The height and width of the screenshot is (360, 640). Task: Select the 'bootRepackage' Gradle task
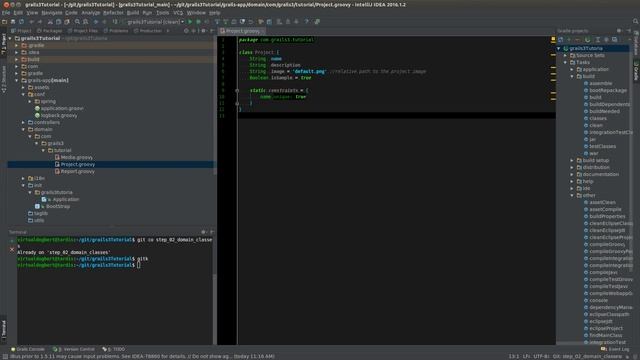pos(605,91)
